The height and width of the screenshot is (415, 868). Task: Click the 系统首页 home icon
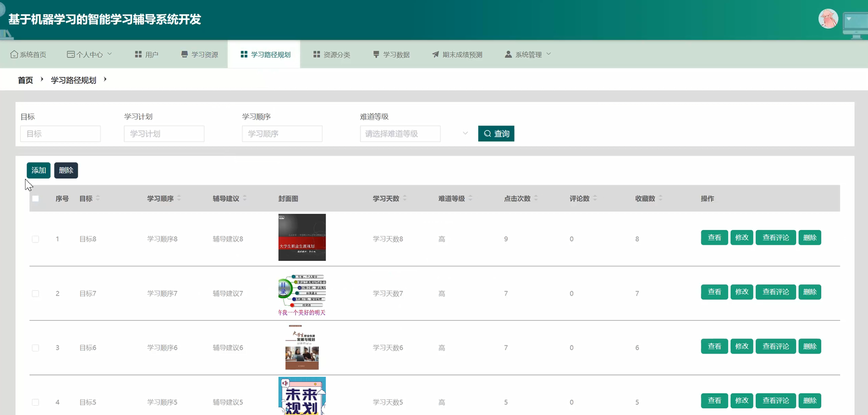click(14, 54)
